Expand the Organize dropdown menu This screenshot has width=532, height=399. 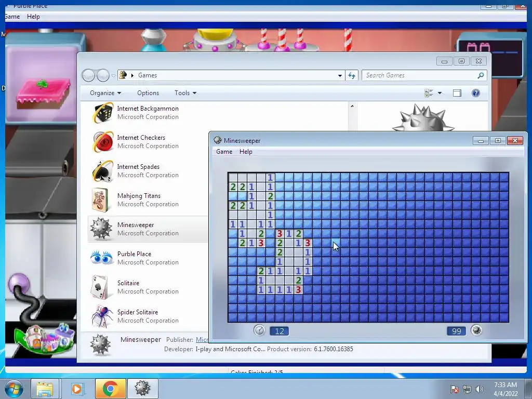105,93
